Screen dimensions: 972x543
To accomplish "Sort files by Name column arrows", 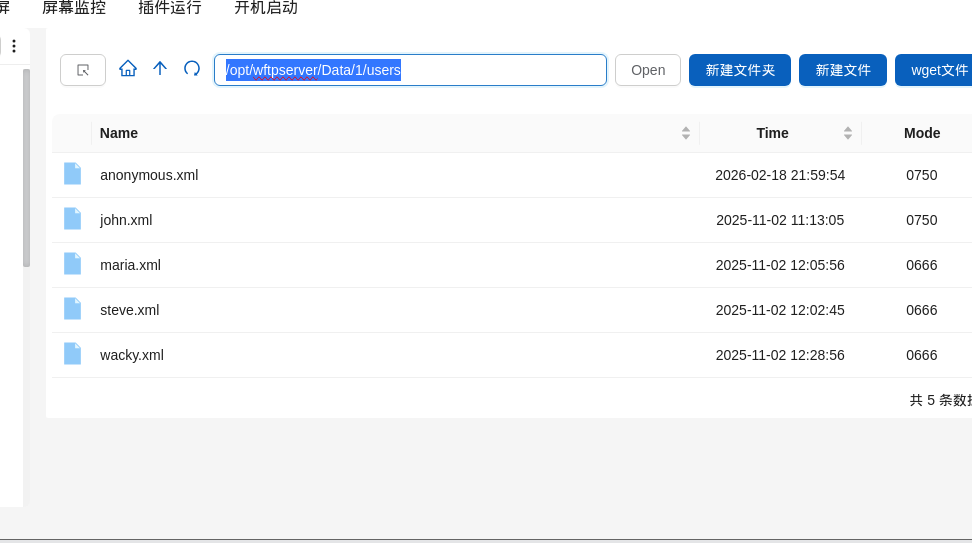I will [x=686, y=133].
